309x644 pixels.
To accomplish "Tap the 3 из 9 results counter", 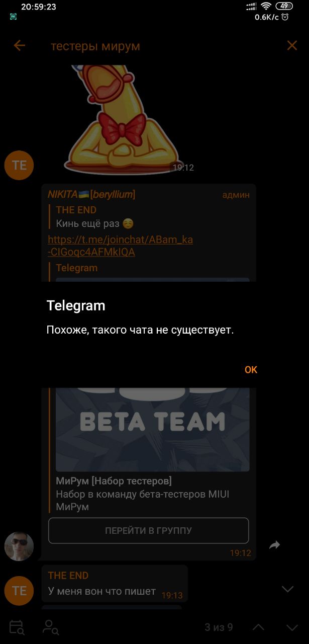I will coord(219,627).
